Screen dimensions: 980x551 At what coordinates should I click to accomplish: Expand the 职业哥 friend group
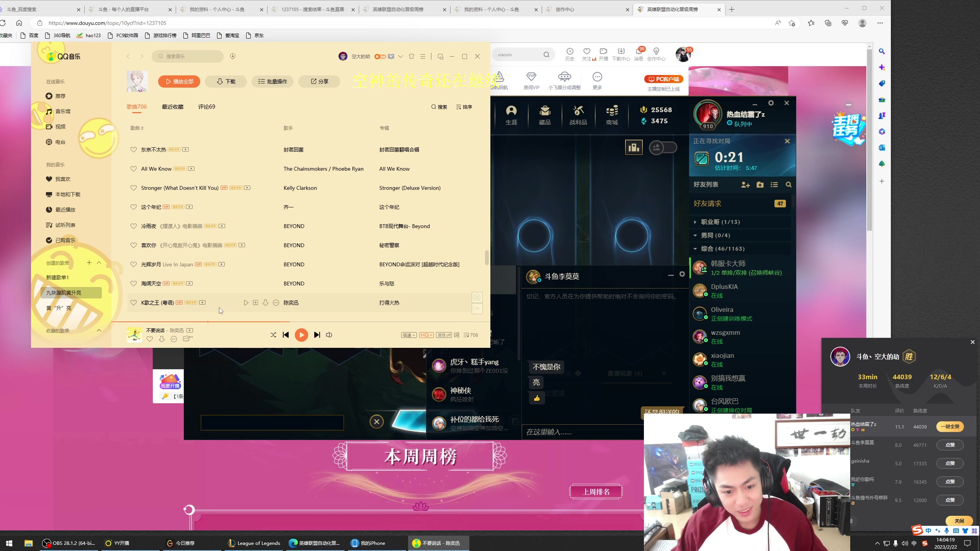(740, 222)
